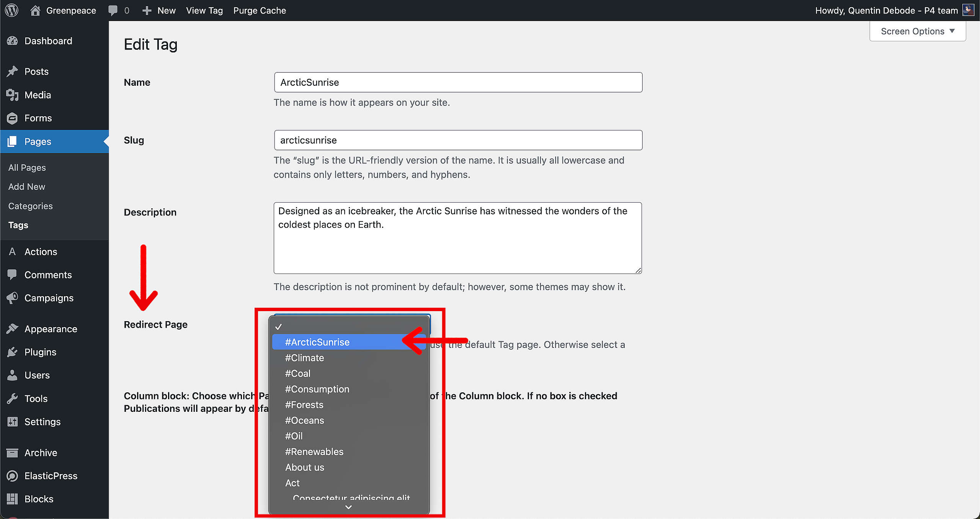Screen dimensions: 980x519
Task: Click the Posts pushpin icon
Action: click(12, 72)
